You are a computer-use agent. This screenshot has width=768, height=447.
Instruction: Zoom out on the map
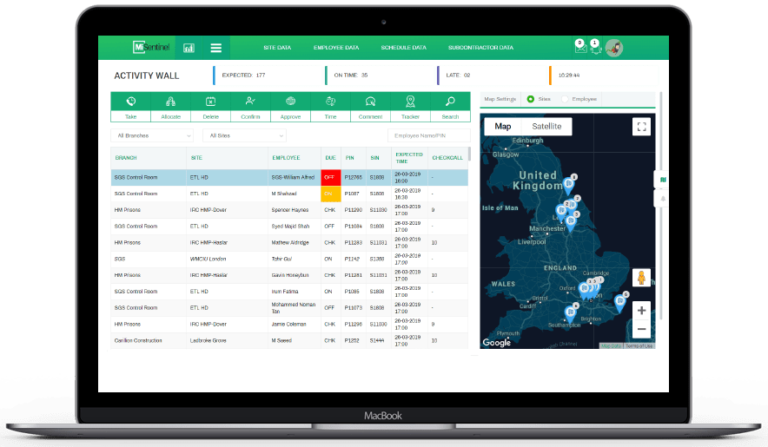(x=641, y=329)
